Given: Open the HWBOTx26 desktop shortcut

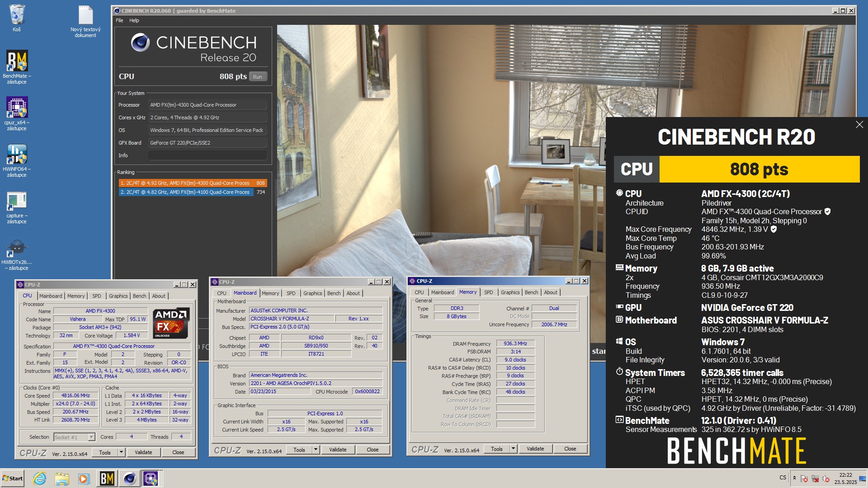Looking at the screenshot, I should [x=17, y=254].
